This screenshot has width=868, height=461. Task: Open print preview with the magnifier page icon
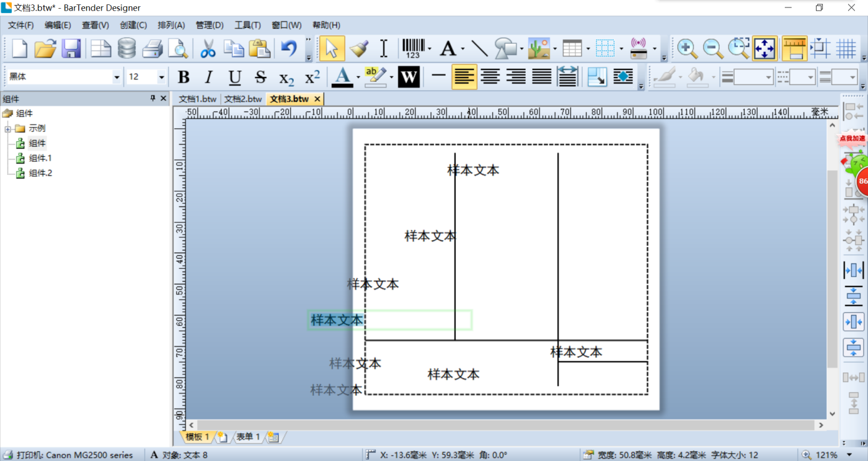[x=178, y=48]
